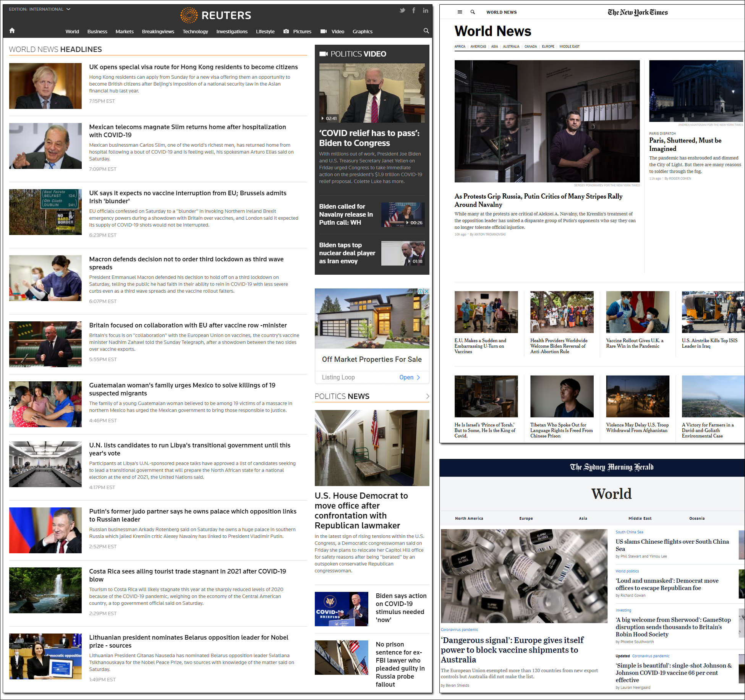
Task: Open the New York Times hamburger menu
Action: click(460, 12)
